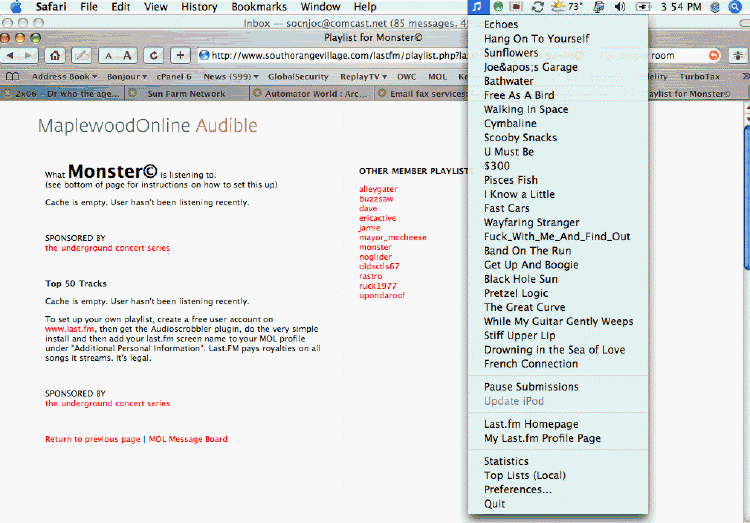Screen dimensions: 750x523
Task: Open ruck1977's playlist link
Action: 378,286
